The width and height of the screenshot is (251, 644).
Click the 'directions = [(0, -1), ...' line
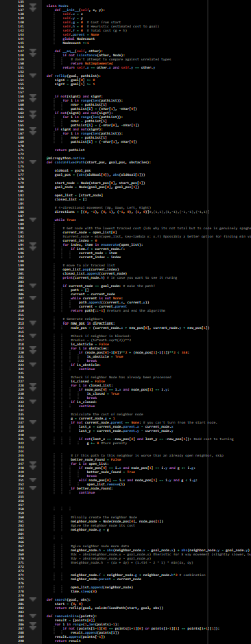132,211
